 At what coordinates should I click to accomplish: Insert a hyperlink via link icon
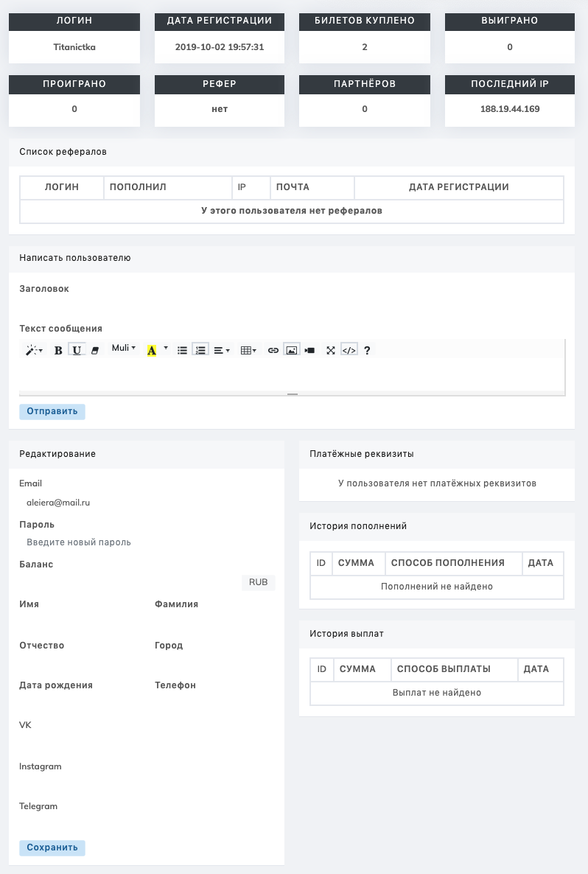click(x=273, y=350)
